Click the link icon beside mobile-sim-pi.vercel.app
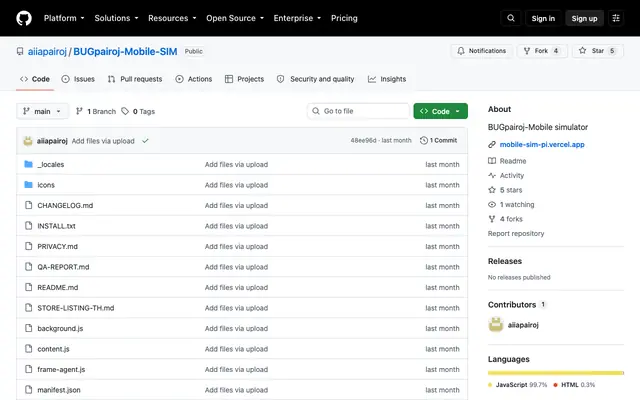 pyautogui.click(x=492, y=144)
